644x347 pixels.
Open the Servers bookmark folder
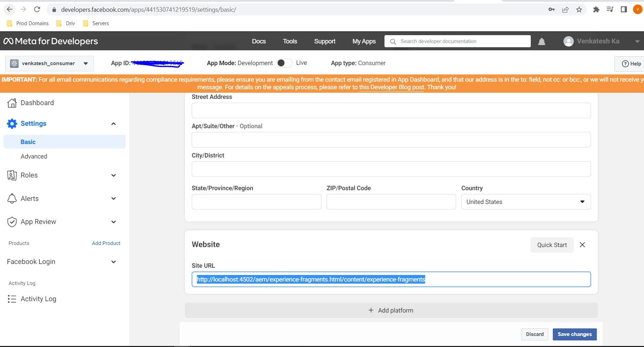pos(96,23)
